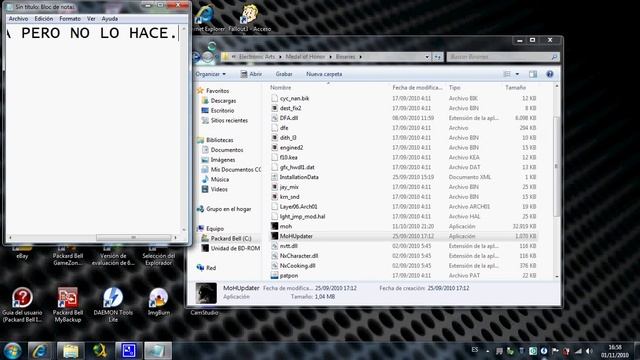
Task: Open the Ver menu in Notepad
Action: tap(91, 19)
